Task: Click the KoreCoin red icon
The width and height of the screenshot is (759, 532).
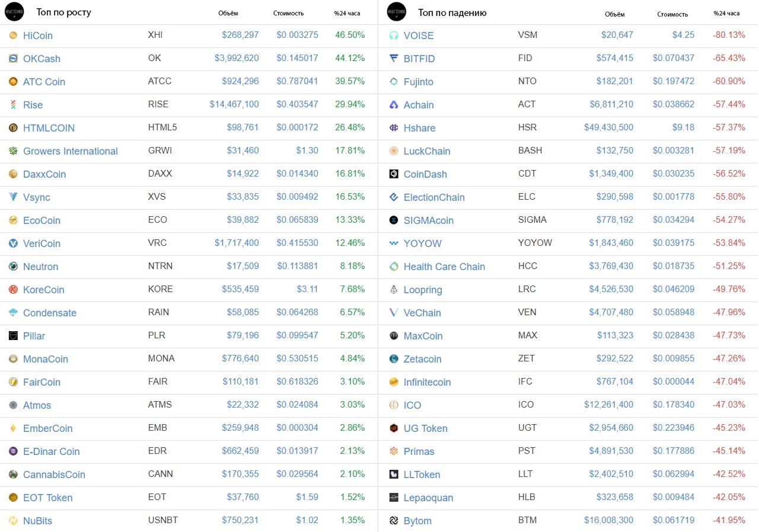Action: 13,290
